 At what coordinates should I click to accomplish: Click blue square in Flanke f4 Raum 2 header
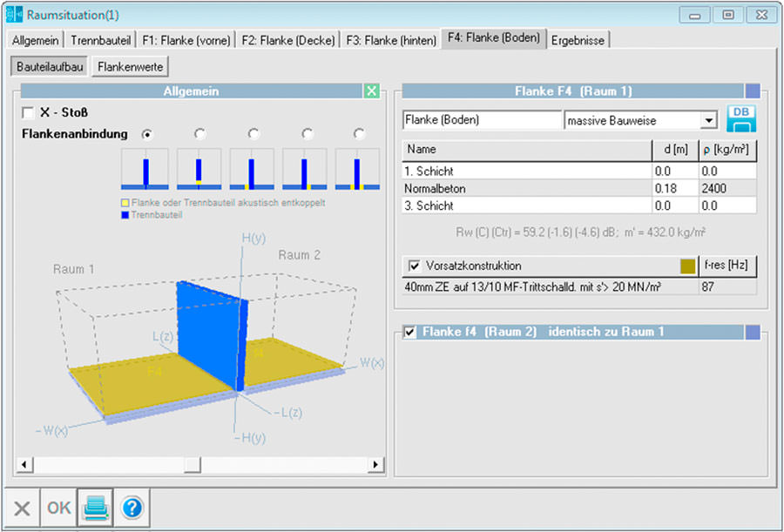click(x=753, y=332)
